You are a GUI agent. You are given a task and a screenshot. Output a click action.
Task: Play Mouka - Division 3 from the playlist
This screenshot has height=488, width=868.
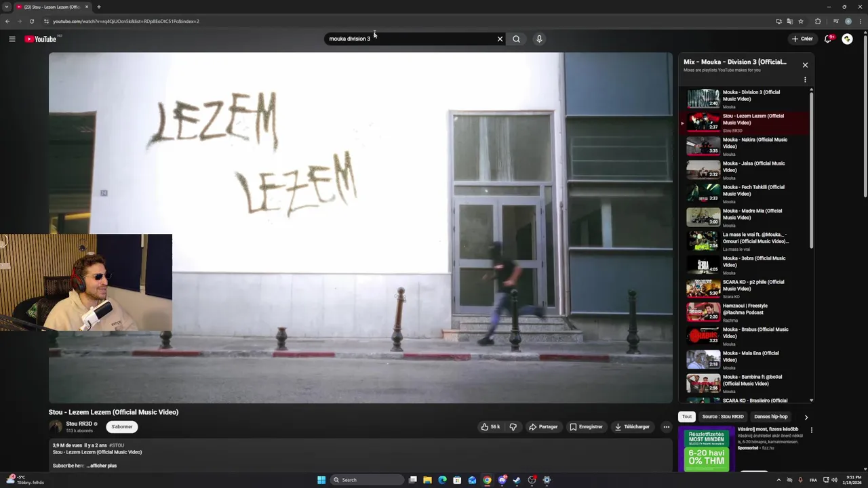pyautogui.click(x=745, y=99)
